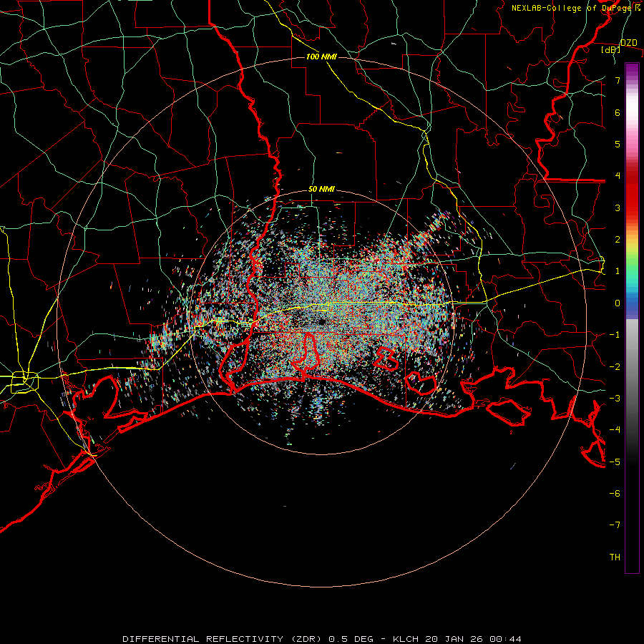Screen dimensions: 644x644
Task: Click the NEXLAB-College of DuPage credit text
Action: pos(576,8)
